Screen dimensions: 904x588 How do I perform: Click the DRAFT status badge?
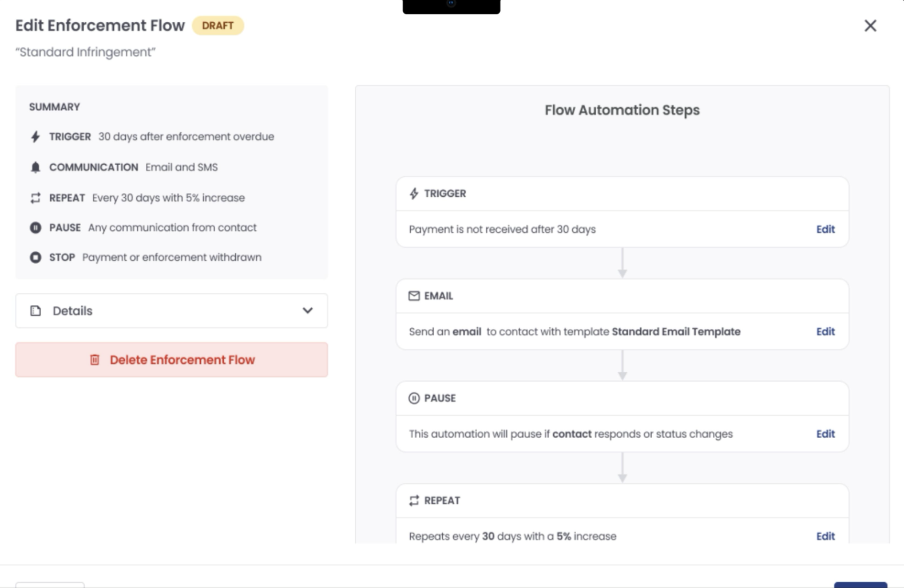tap(219, 26)
